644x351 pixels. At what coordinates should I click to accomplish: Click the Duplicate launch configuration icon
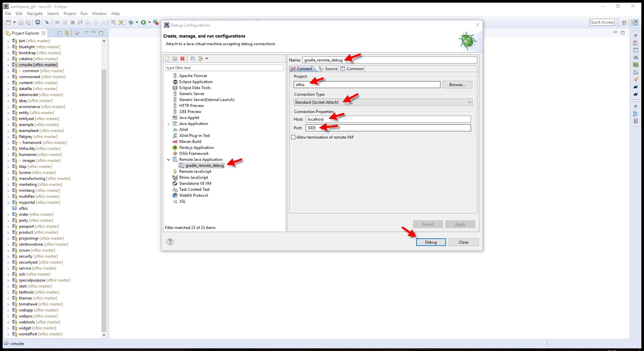175,58
